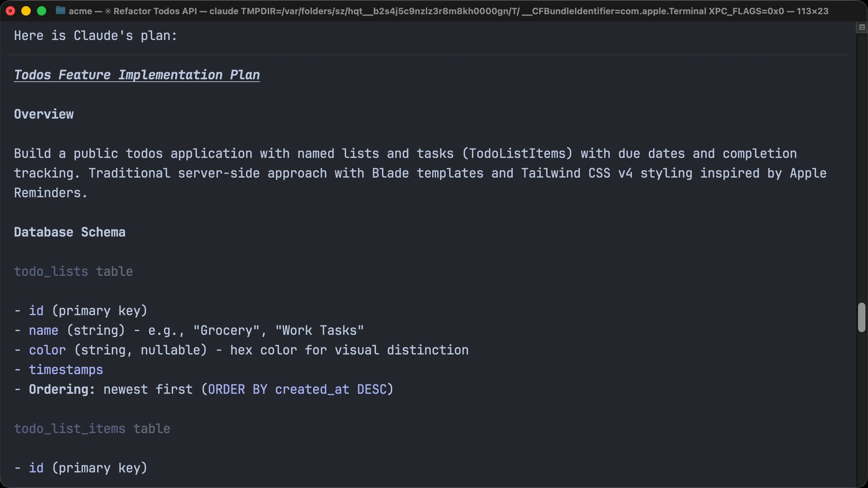Screen dimensions: 868x488
Task: Click the acme folder proxy icon
Action: [x=60, y=11]
